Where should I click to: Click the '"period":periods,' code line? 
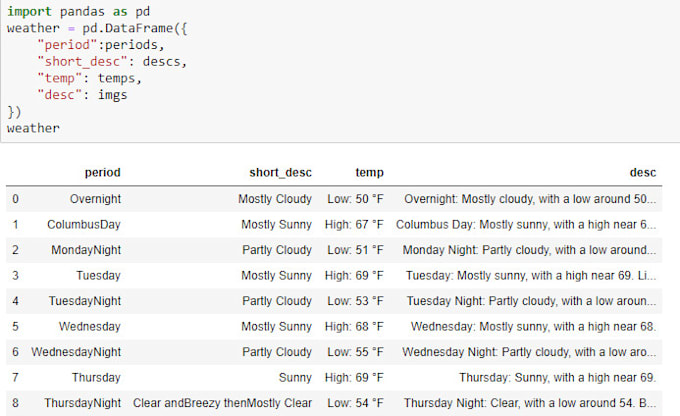tap(101, 45)
